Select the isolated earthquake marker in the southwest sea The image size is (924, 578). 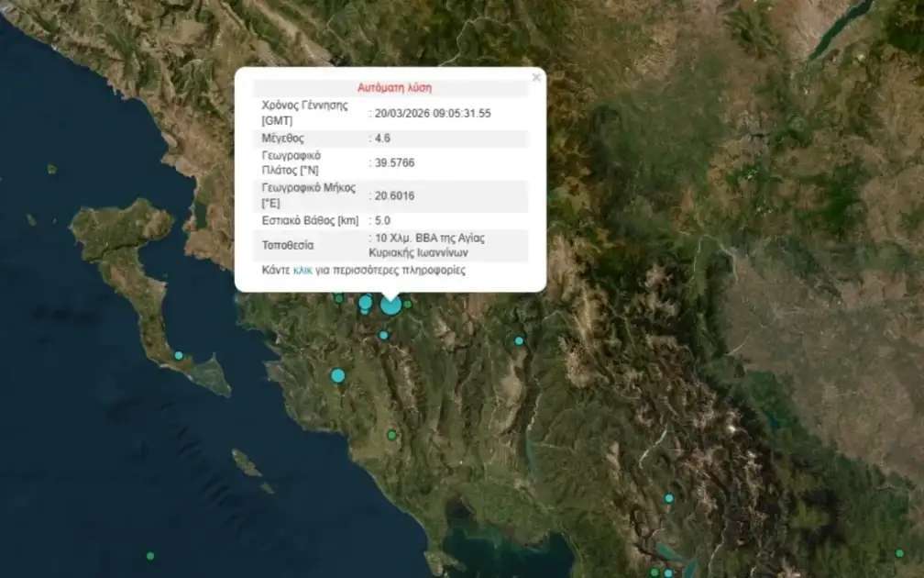coord(149,555)
